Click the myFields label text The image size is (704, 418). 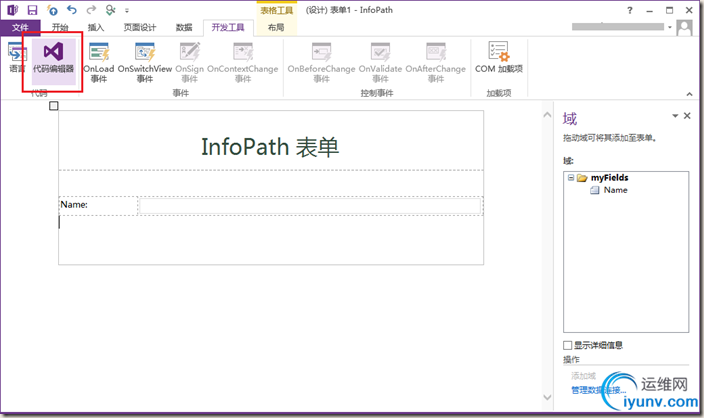coord(609,178)
